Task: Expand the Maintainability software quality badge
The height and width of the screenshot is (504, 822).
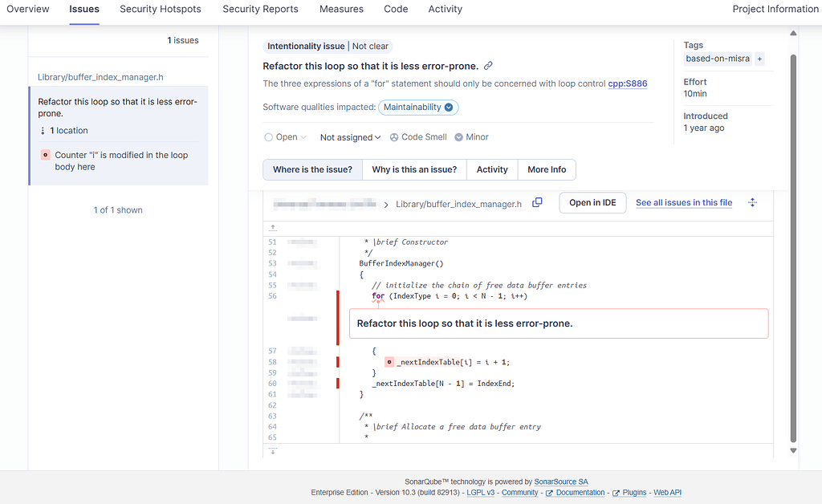Action: (418, 106)
